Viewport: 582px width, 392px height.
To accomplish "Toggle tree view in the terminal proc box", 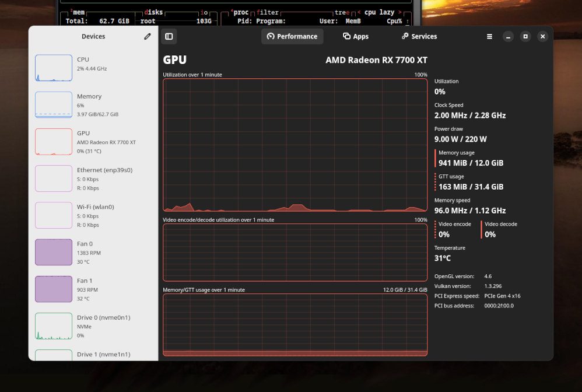I will (x=342, y=12).
